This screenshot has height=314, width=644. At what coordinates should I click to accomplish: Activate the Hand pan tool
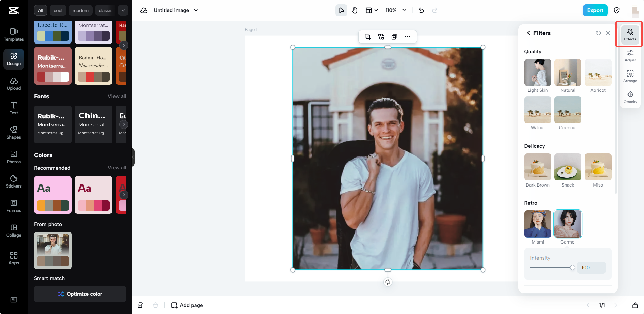click(x=354, y=10)
